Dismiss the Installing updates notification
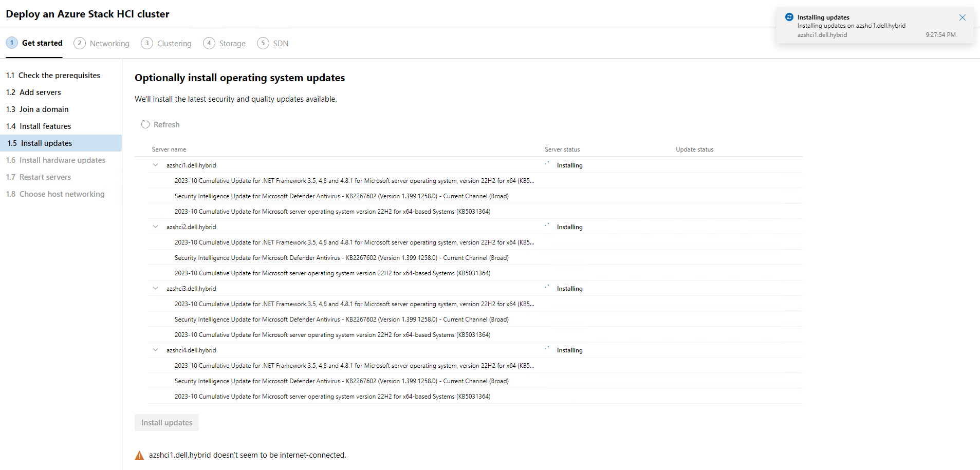Viewport: 980px width, 470px height. [962, 17]
